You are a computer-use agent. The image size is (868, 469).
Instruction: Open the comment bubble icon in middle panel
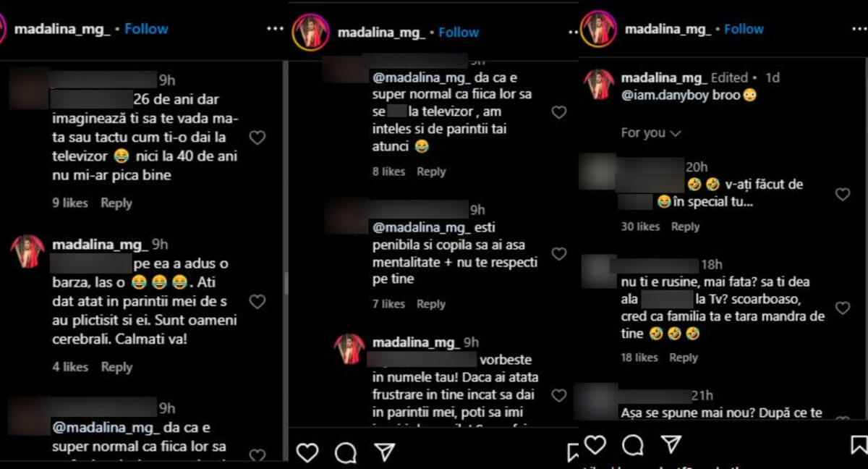[346, 452]
